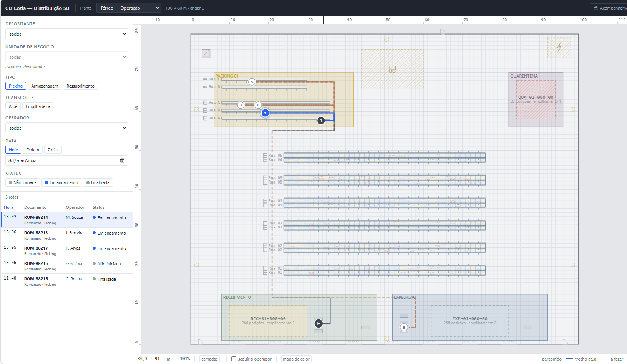
Task: Click the lightning bolt electrical zone icon
Action: (x=559, y=47)
